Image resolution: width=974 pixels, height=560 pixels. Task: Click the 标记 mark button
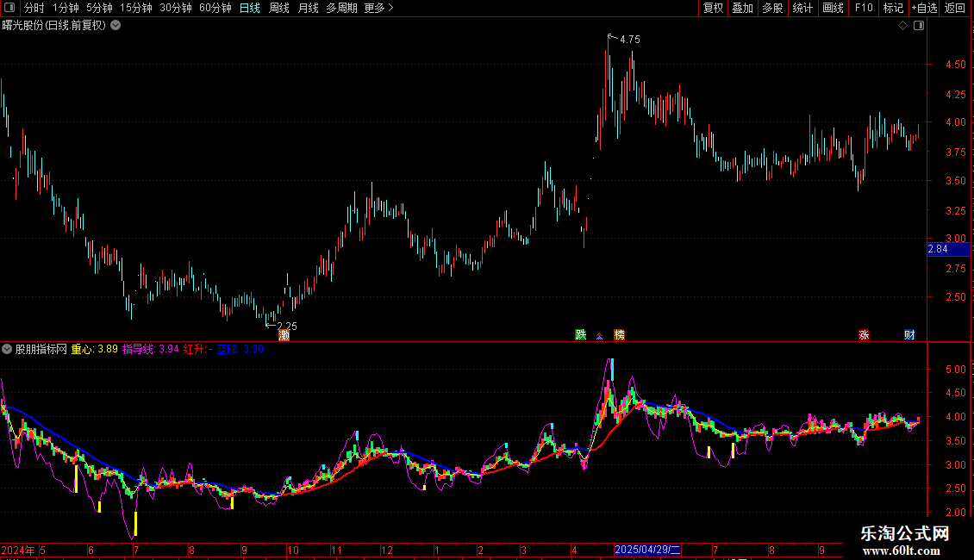pos(893,8)
